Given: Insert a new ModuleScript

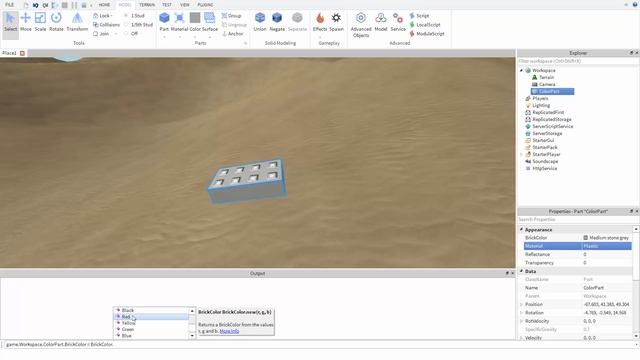Looking at the screenshot, I should 427,33.
